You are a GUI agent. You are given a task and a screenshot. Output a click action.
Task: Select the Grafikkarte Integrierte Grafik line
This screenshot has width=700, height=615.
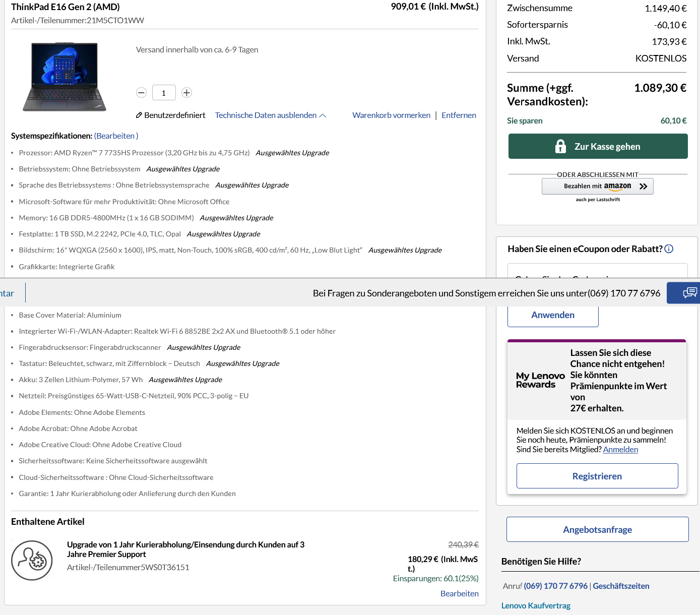pos(67,267)
